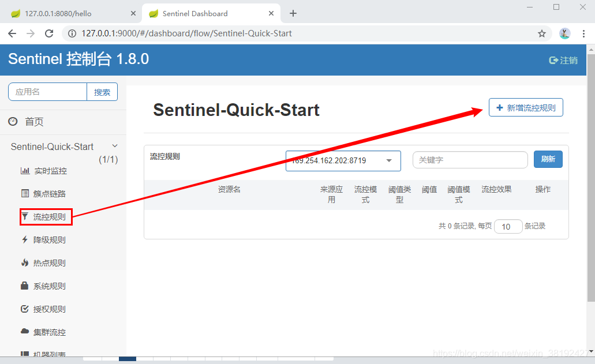Click the bar chart icon for 实时监控
The width and height of the screenshot is (595, 364).
pos(25,171)
